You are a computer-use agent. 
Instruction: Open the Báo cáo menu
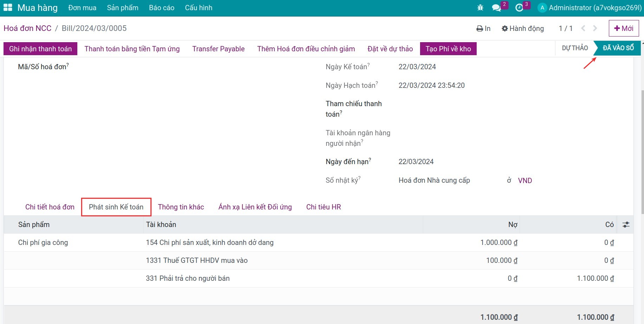[162, 8]
